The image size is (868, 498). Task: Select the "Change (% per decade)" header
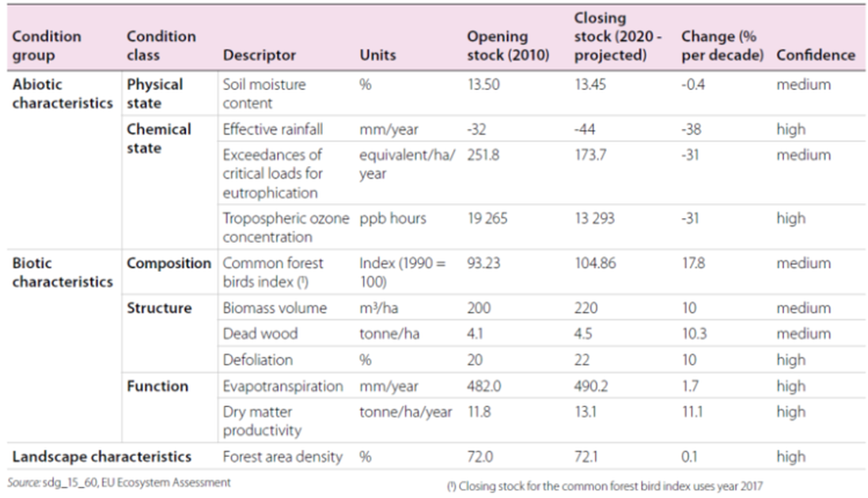click(722, 46)
